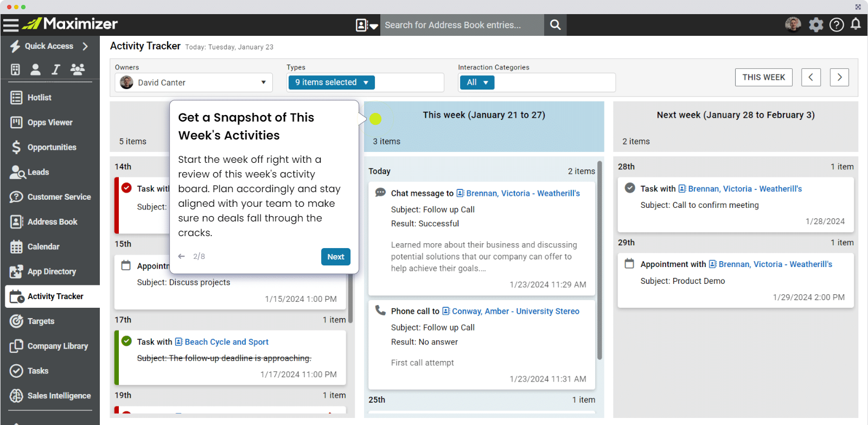Open App Directory from the sidebar
Image resolution: width=868 pixels, height=425 pixels.
pos(52,271)
